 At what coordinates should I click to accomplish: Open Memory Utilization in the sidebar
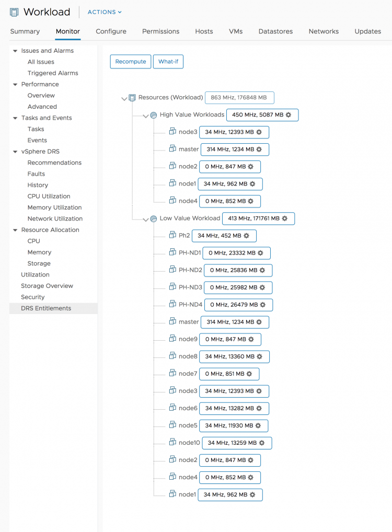55,207
